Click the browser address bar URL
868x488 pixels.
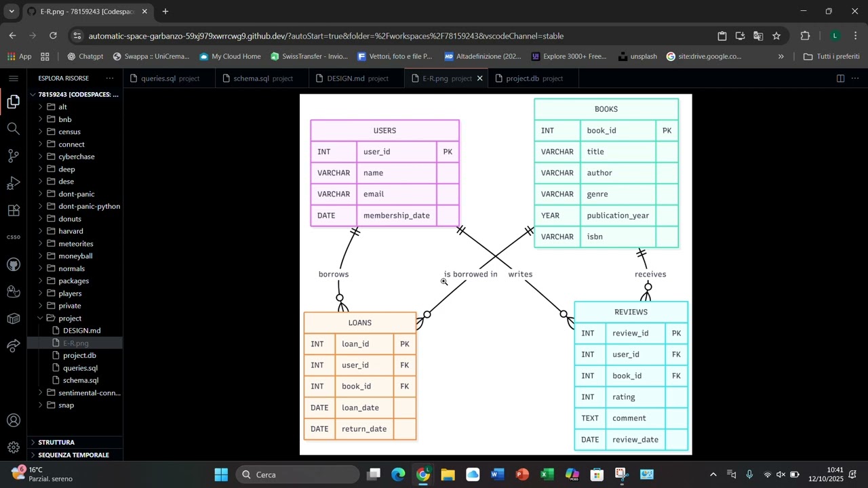click(325, 36)
